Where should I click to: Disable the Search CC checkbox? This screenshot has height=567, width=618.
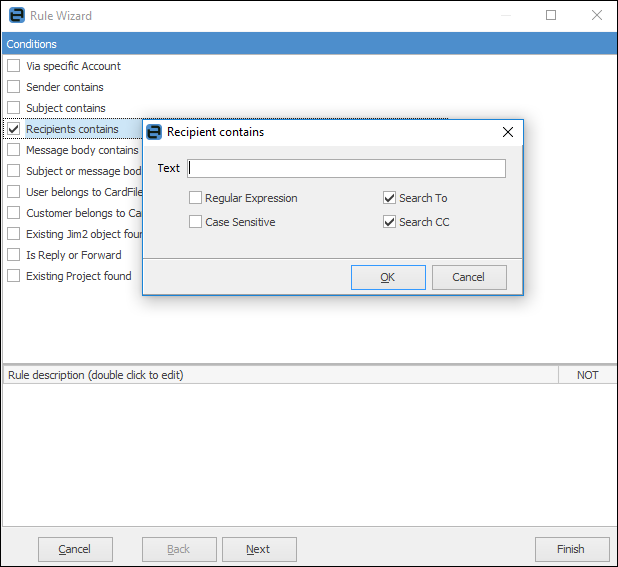coord(390,222)
